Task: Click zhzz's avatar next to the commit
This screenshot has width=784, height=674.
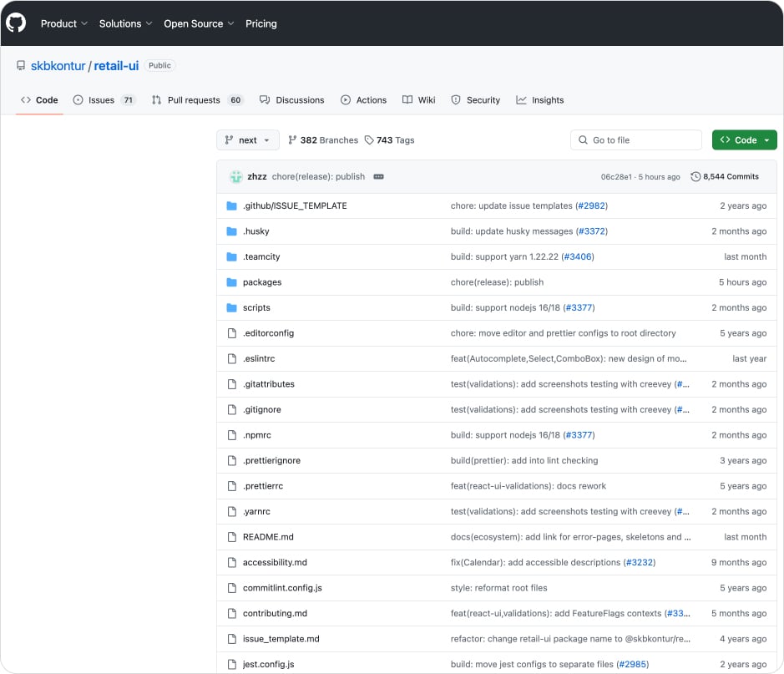Action: tap(235, 177)
